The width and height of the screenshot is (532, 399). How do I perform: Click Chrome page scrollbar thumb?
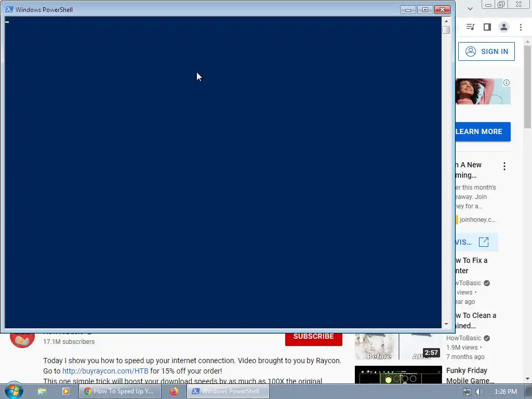(527, 87)
